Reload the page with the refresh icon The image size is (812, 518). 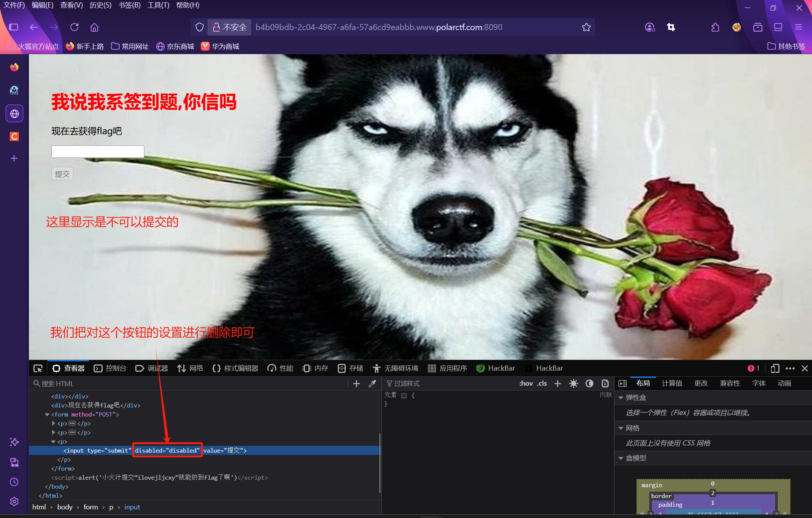click(74, 27)
